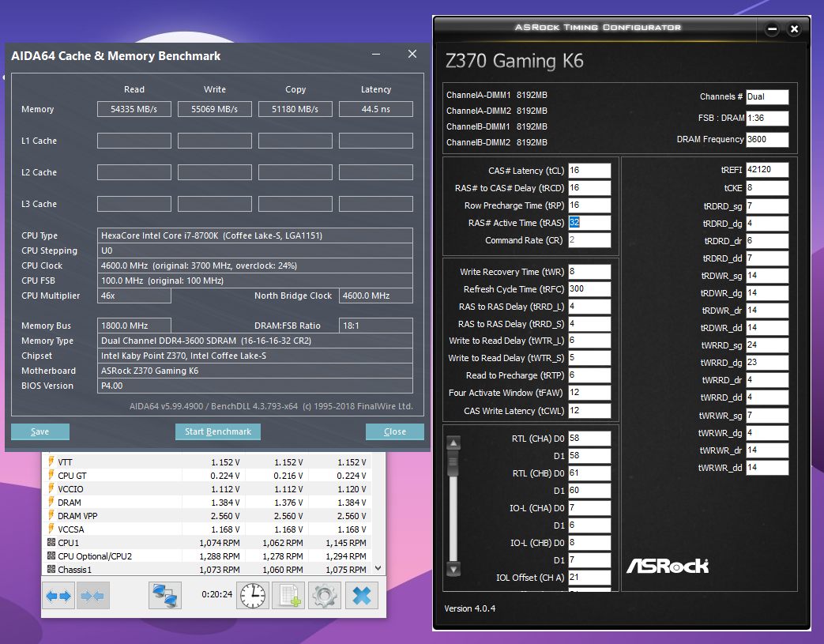Click the tREFI value field
The width and height of the screenshot is (824, 644).
click(767, 170)
